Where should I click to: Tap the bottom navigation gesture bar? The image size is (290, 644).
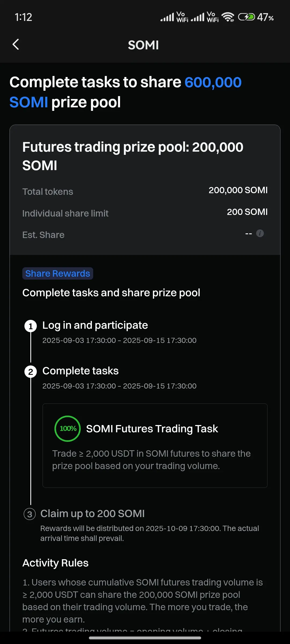(145, 638)
